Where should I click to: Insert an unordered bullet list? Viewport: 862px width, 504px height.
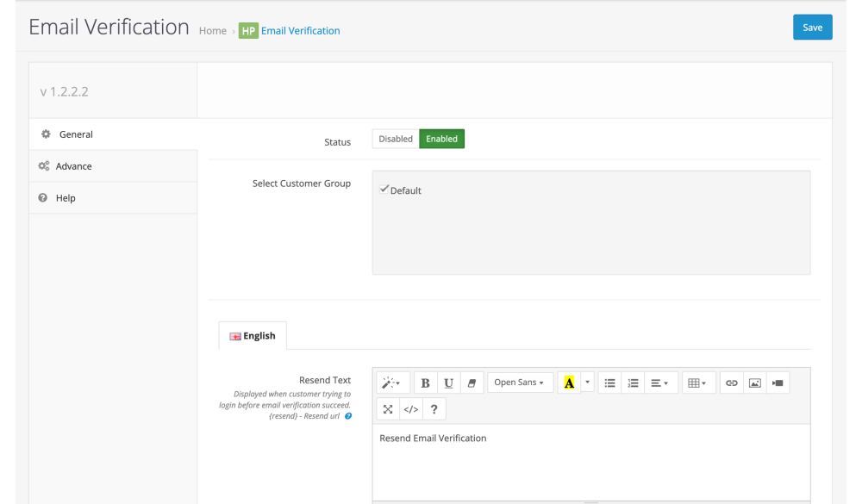pyautogui.click(x=609, y=383)
